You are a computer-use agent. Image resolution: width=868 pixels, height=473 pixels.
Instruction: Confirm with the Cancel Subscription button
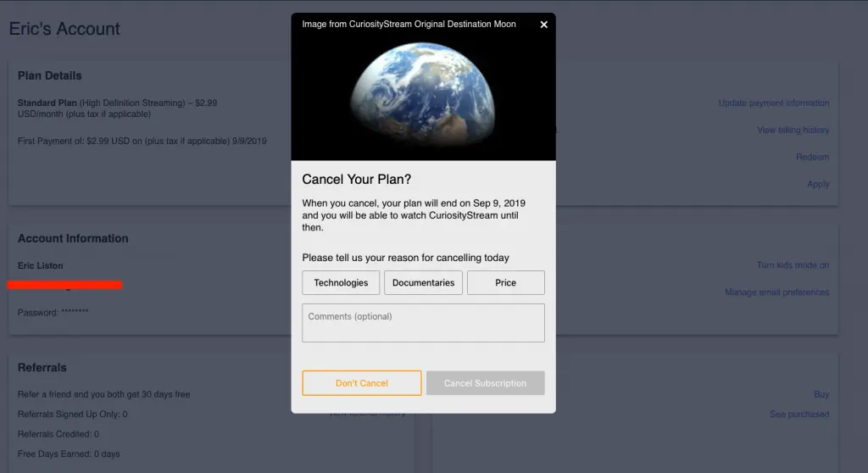[x=486, y=383]
